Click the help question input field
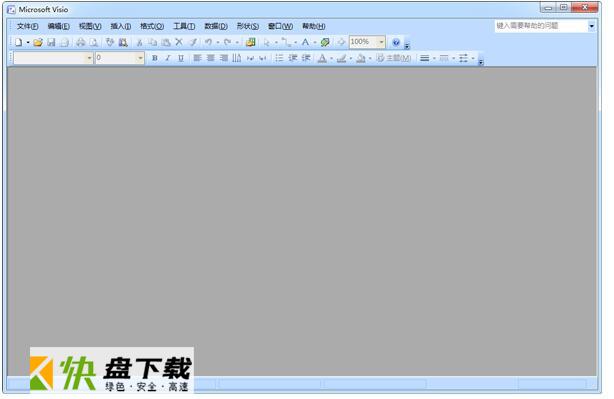The width and height of the screenshot is (614, 399). click(x=541, y=26)
